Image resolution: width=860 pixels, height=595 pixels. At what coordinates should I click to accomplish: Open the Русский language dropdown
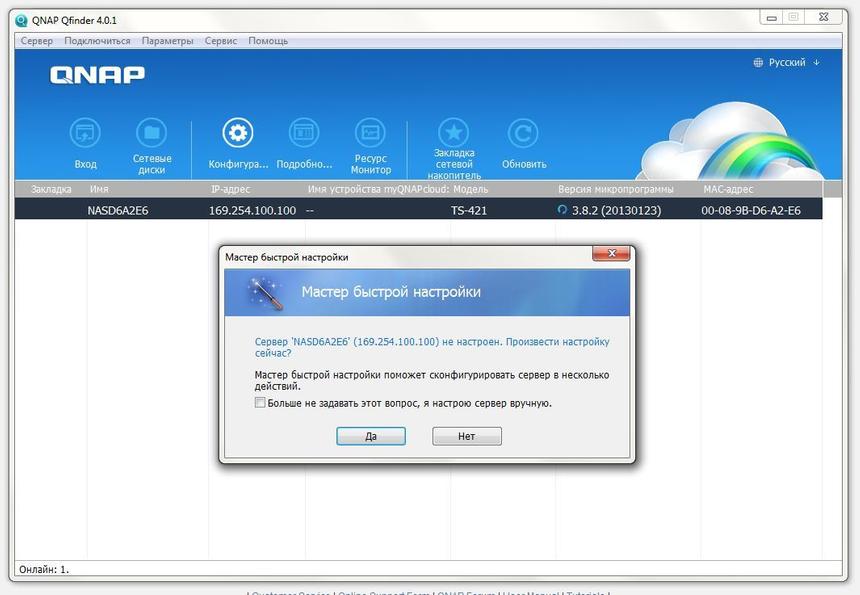point(790,61)
